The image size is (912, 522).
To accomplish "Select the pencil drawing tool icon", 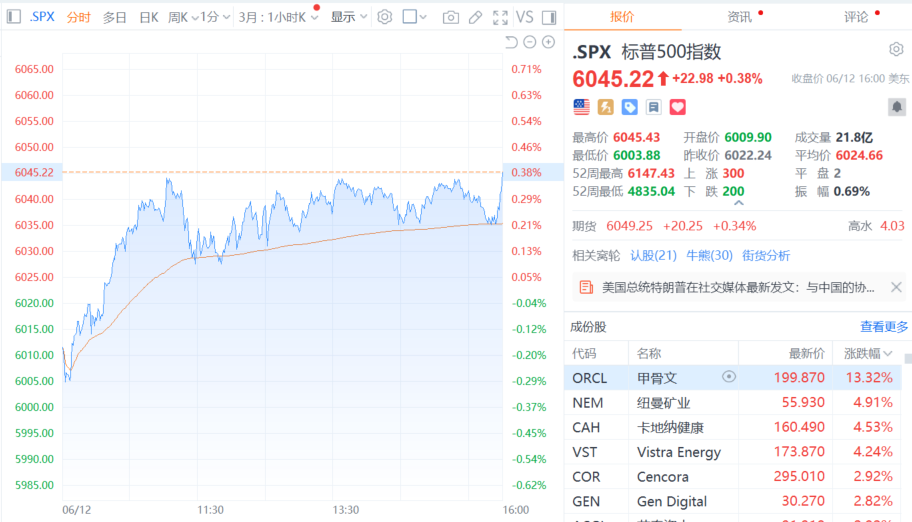I will coord(475,17).
